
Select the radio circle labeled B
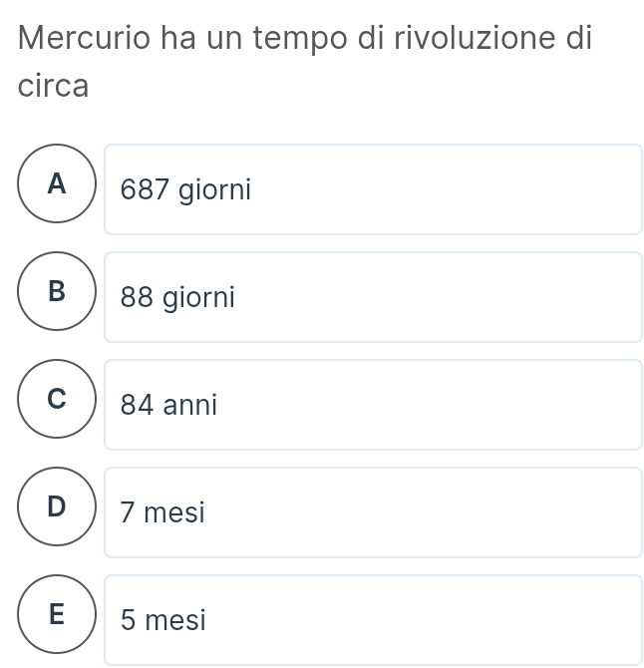pyautogui.click(x=57, y=291)
